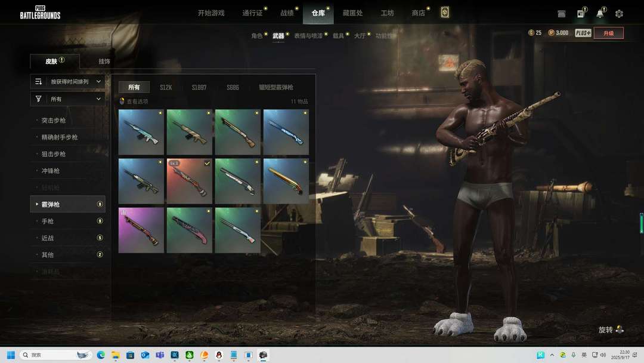
Task: Switch to the 角色 sub-tab
Action: point(256,36)
